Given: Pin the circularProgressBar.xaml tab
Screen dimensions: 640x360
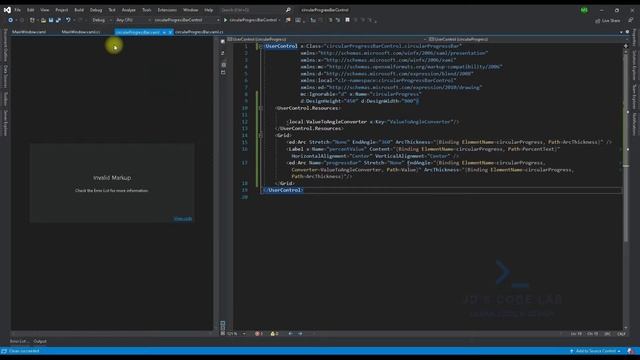Looking at the screenshot, I should coord(164,32).
